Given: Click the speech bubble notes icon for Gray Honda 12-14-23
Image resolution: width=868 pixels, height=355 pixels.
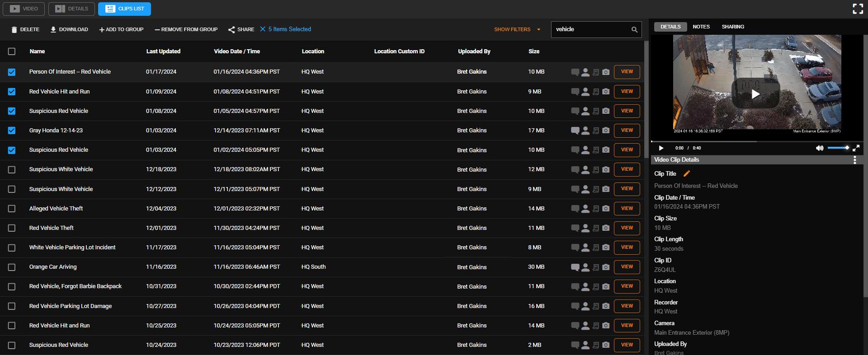Looking at the screenshot, I should (x=575, y=131).
